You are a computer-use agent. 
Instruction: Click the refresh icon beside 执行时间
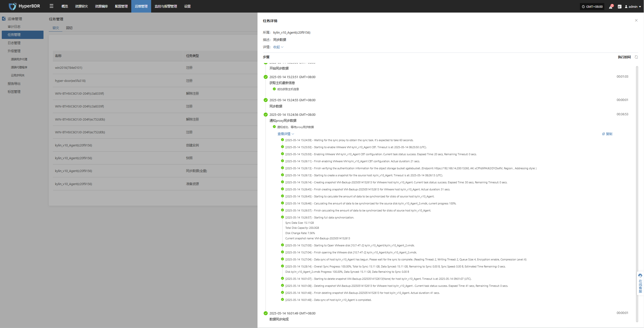point(636,57)
